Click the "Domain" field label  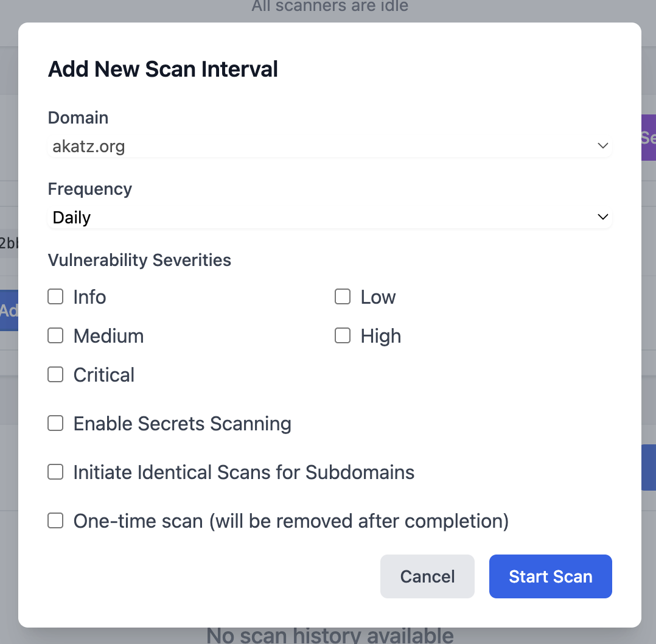click(x=78, y=117)
